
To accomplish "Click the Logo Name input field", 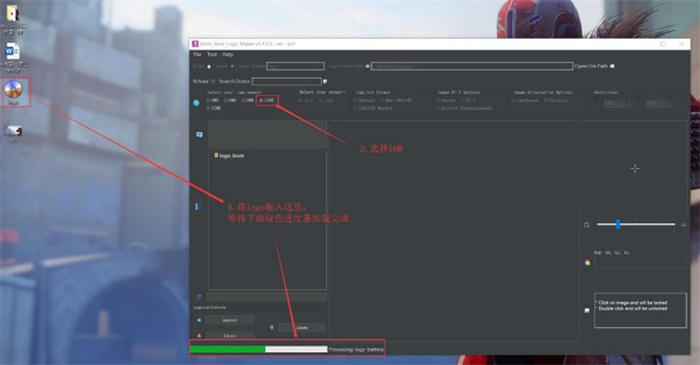I will (295, 66).
